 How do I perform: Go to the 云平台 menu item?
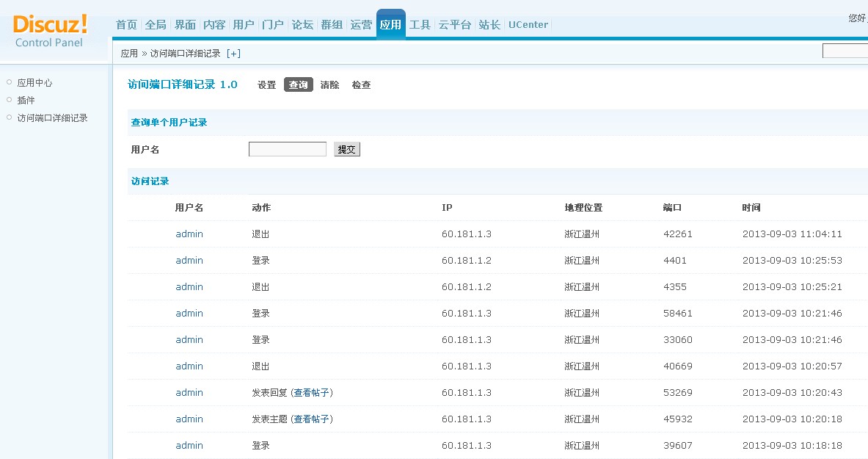pyautogui.click(x=455, y=25)
